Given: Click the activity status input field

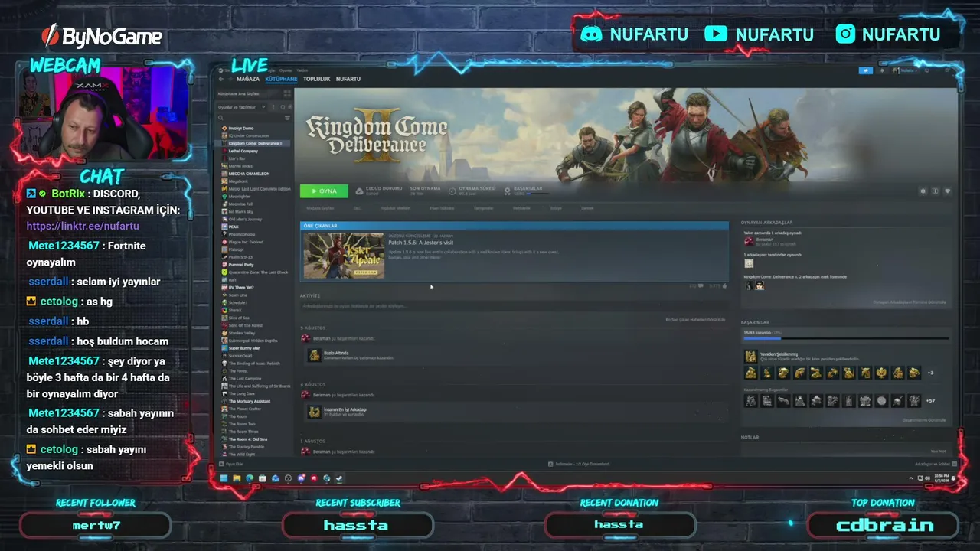Looking at the screenshot, I should (x=513, y=306).
